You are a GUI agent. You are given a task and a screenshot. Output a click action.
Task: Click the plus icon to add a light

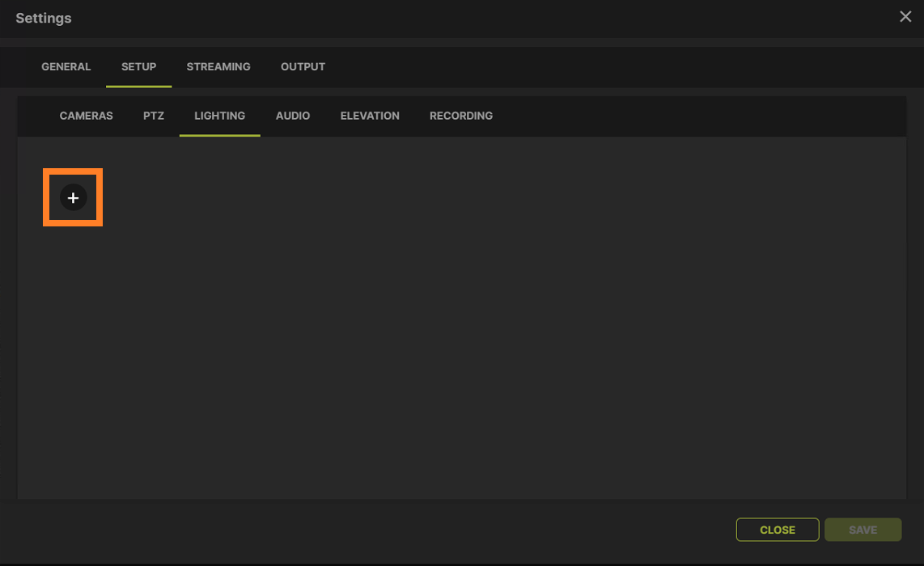73,197
